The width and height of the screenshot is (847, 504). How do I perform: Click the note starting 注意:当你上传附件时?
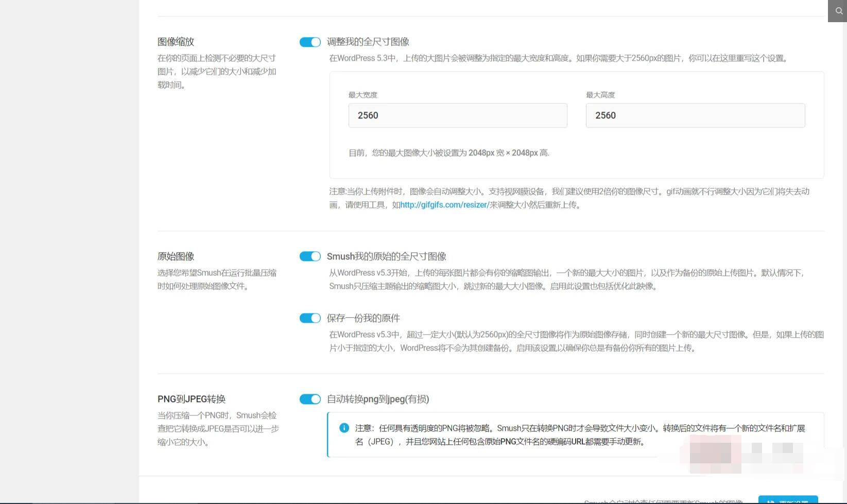[569, 198]
